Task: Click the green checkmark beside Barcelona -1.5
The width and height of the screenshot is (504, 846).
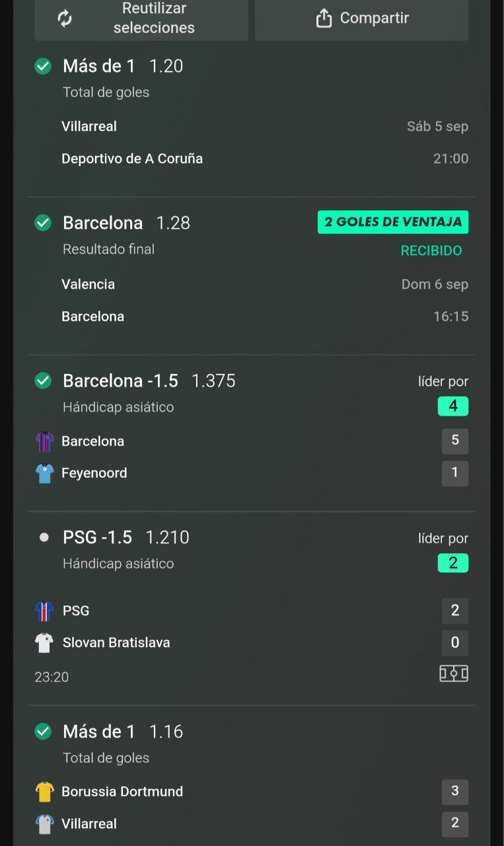Action: click(43, 381)
